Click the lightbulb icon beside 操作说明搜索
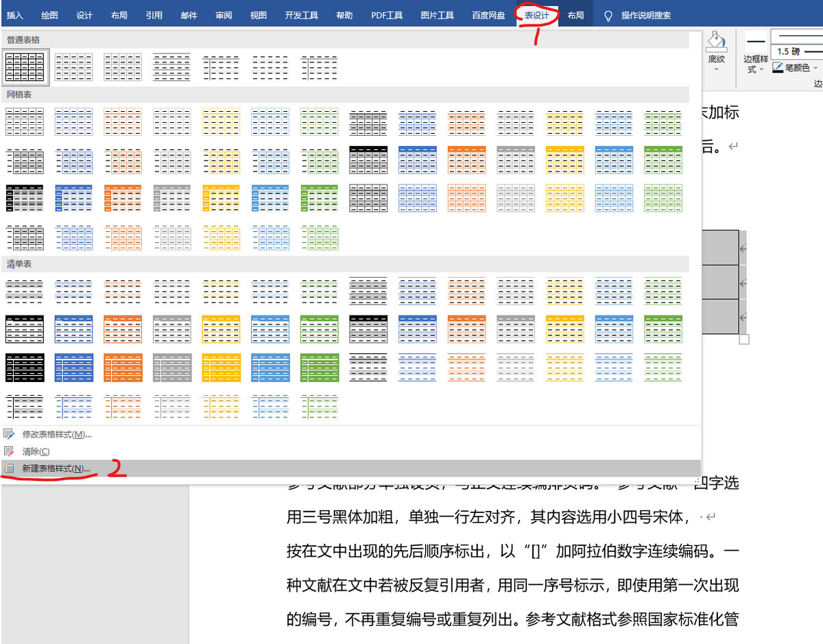 click(x=608, y=15)
